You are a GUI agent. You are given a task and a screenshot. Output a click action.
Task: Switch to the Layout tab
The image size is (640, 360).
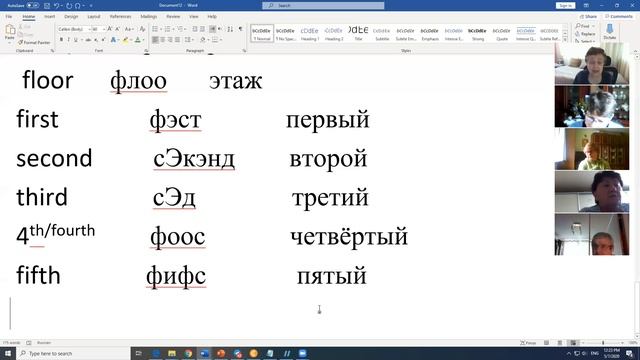tap(93, 17)
